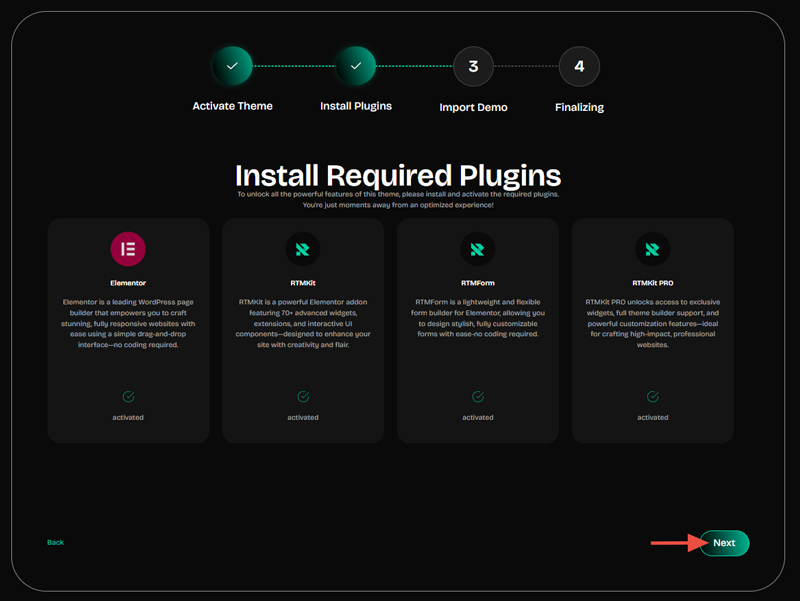Click the RTMKit PRO exclusive widgets description
800x601 pixels.
[653, 323]
